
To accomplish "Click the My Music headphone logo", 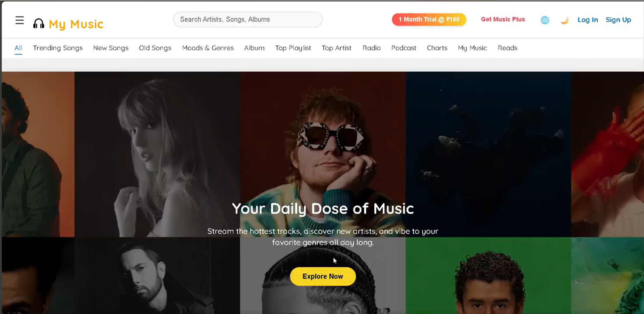I will (x=39, y=23).
